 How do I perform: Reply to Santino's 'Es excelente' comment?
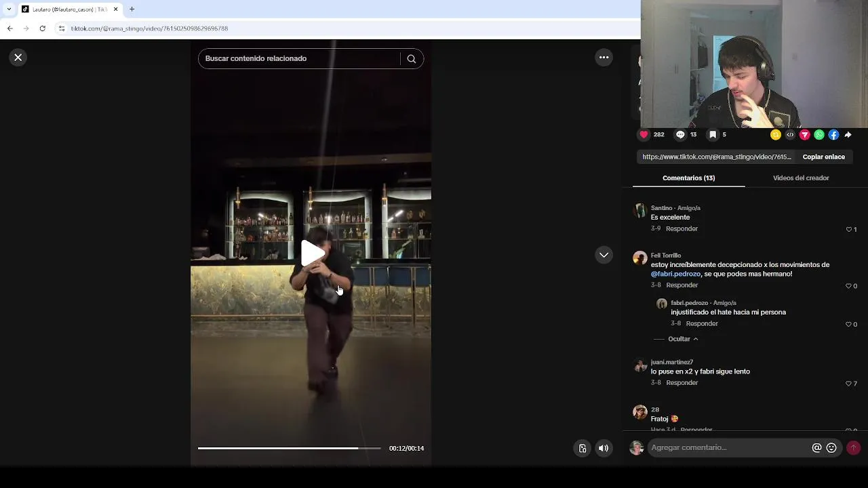click(x=682, y=229)
